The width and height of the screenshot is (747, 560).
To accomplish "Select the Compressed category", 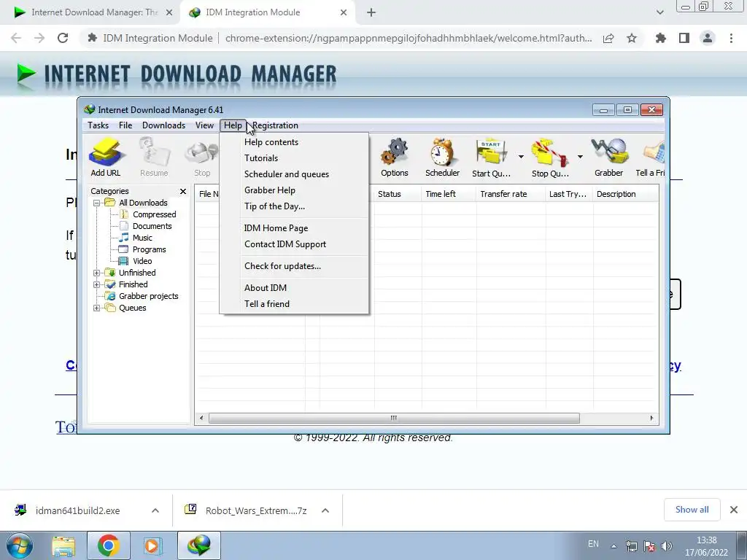I will click(154, 215).
